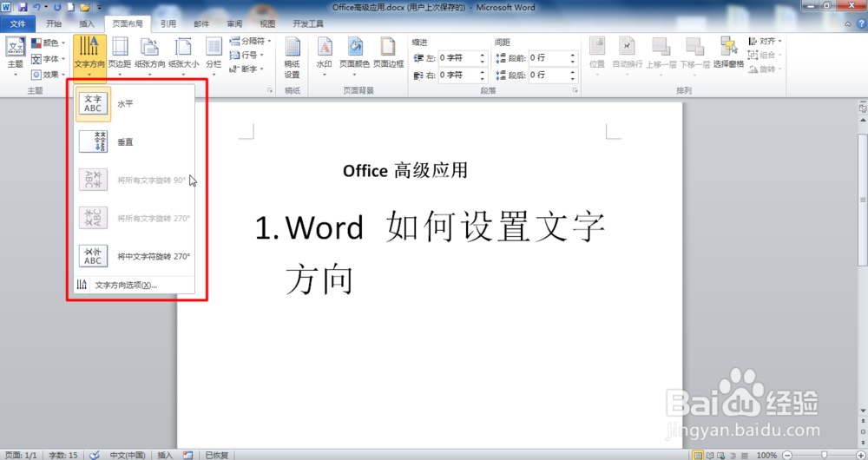Open the 分栏 columns button

click(x=214, y=57)
